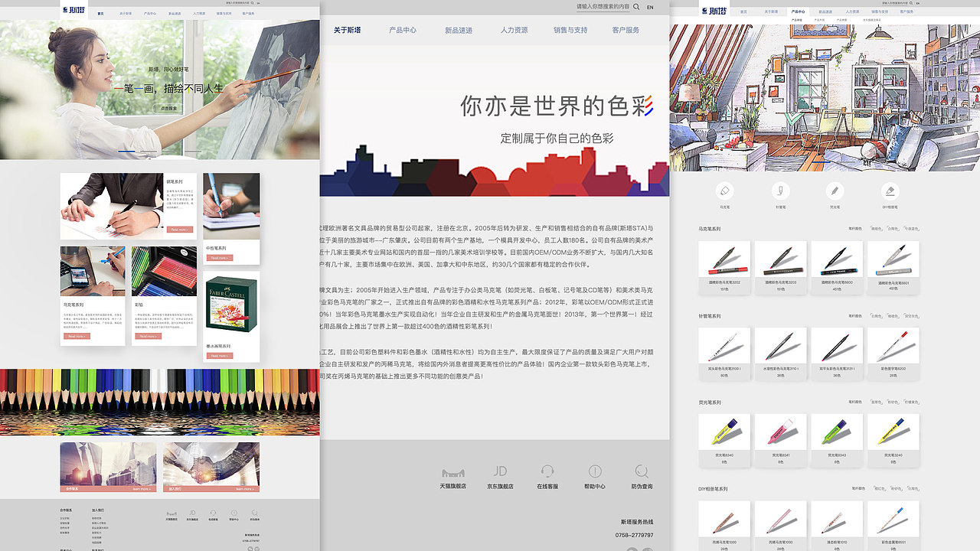Click the 在线客服 headset support icon
The width and height of the screenshot is (980, 551).
[547, 473]
